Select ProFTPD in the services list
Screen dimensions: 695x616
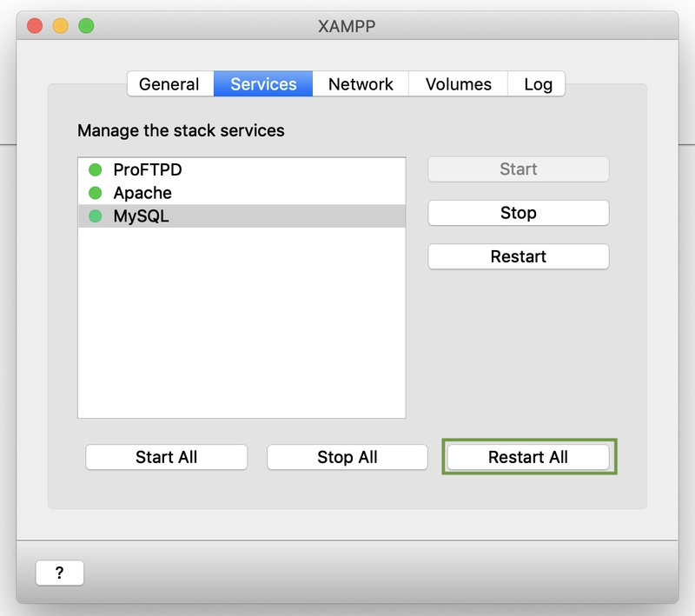click(x=242, y=169)
